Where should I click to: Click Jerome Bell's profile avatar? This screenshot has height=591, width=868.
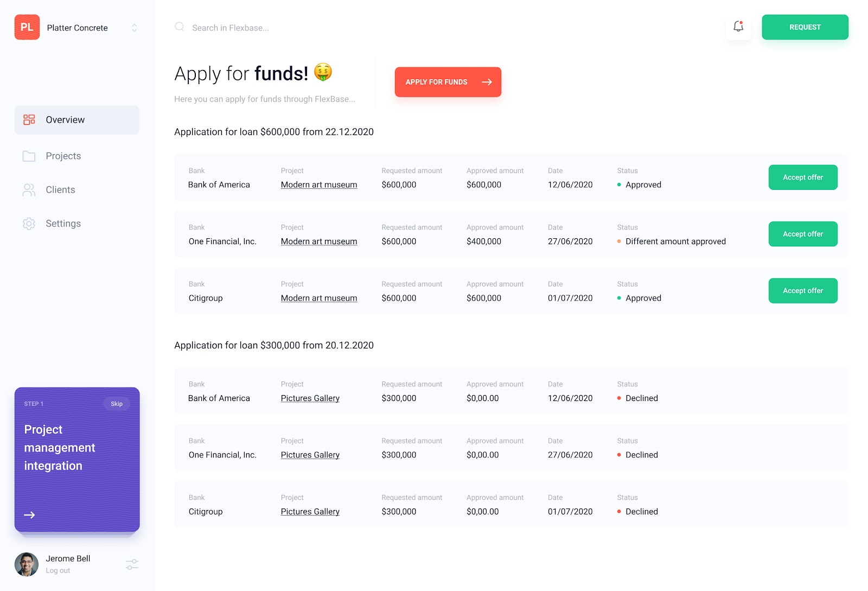point(27,564)
